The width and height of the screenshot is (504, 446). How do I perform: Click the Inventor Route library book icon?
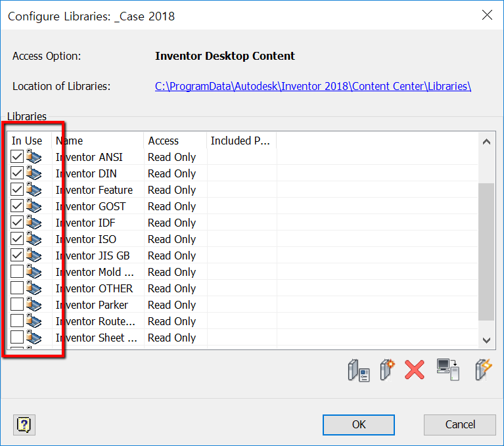coord(34,321)
